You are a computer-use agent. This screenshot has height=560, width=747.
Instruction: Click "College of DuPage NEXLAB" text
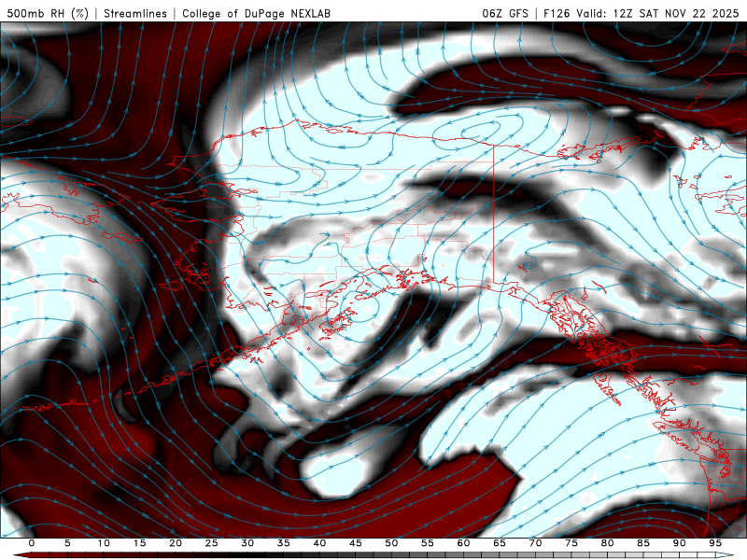click(256, 13)
